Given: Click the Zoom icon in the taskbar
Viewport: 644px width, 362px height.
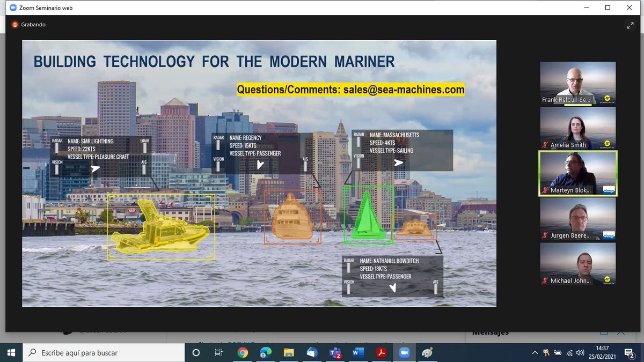Looking at the screenshot, I should coord(405,352).
